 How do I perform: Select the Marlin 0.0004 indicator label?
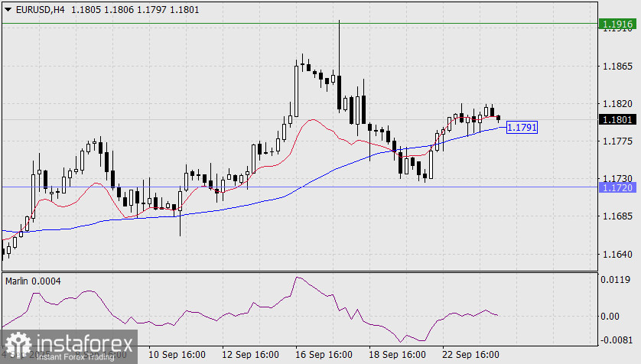point(33,281)
